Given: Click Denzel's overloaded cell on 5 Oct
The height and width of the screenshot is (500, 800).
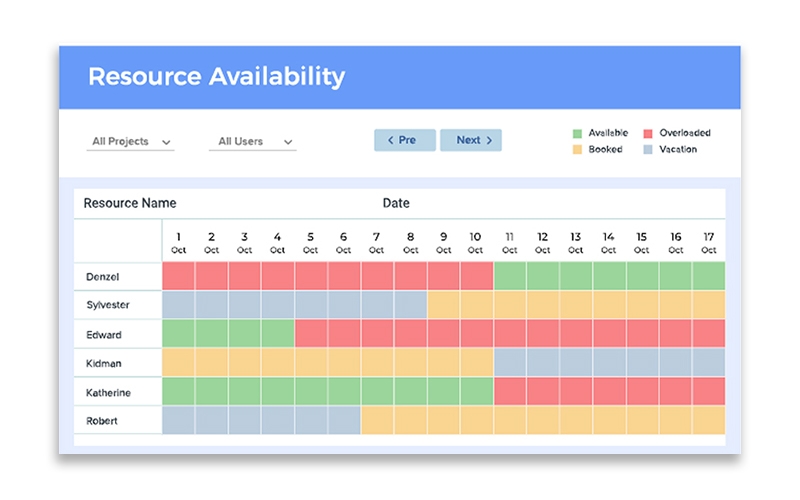Looking at the screenshot, I should point(311,276).
